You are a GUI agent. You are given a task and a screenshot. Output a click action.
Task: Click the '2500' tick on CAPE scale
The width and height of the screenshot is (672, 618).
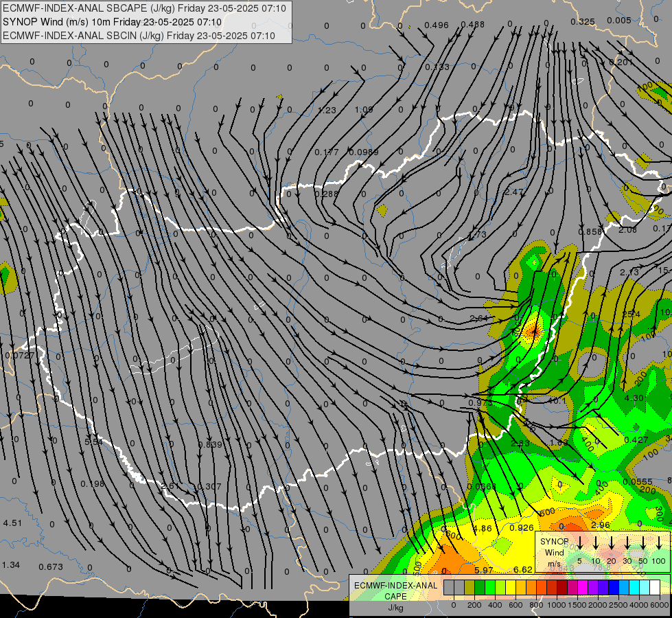[618, 605]
